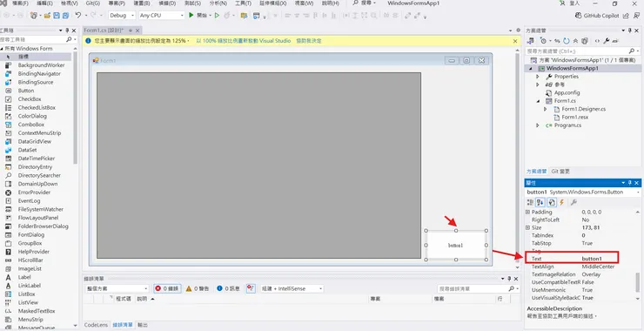Collapse the Form1.cs node in Solution Explorer

coord(538,101)
